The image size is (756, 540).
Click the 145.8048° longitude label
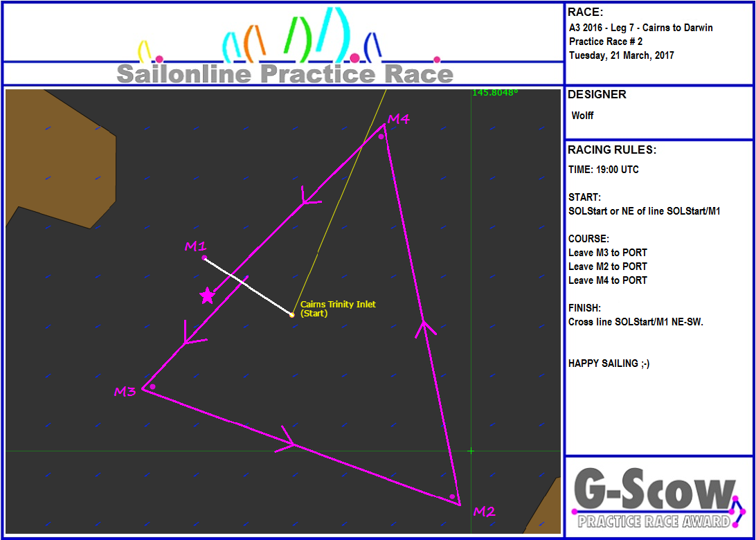[495, 92]
